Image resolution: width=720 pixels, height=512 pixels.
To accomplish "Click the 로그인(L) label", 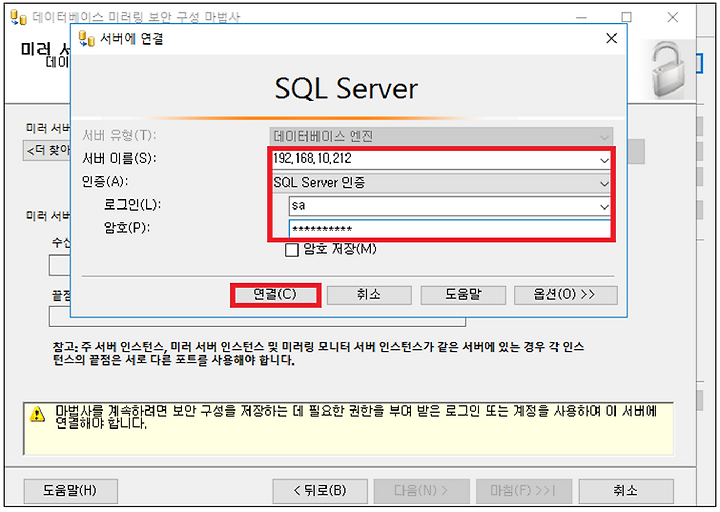I will tap(132, 204).
